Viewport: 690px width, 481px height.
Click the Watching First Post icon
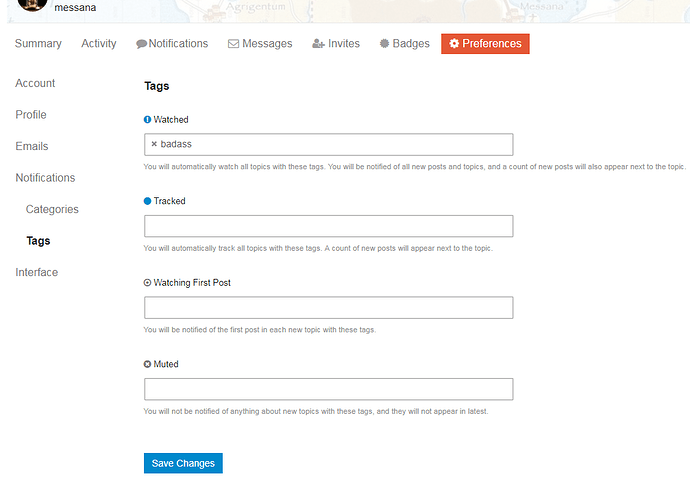pos(147,283)
